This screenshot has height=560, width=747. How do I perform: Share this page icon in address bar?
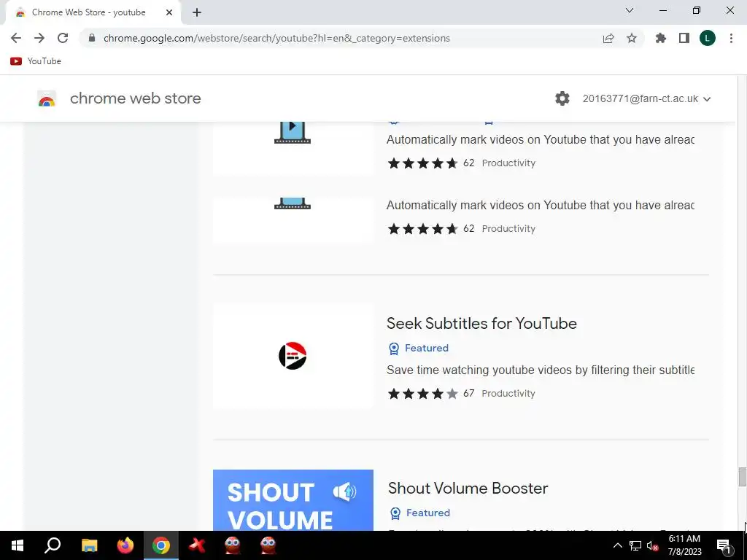pos(608,38)
